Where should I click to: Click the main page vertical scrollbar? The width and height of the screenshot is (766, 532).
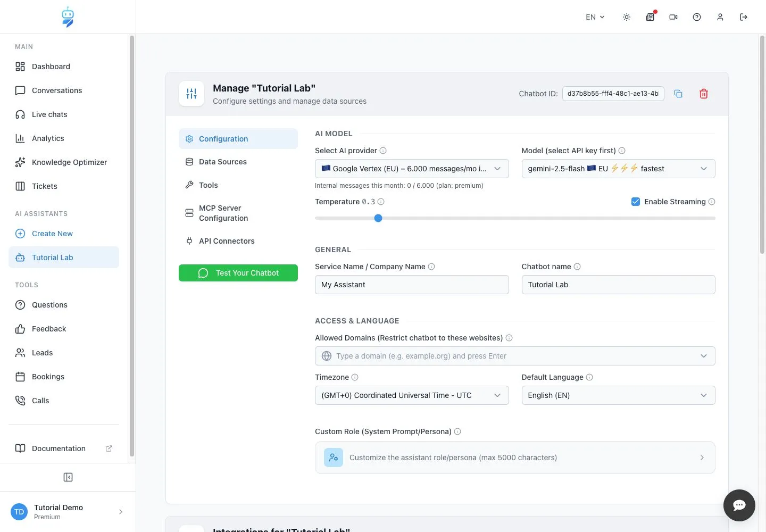click(762, 144)
